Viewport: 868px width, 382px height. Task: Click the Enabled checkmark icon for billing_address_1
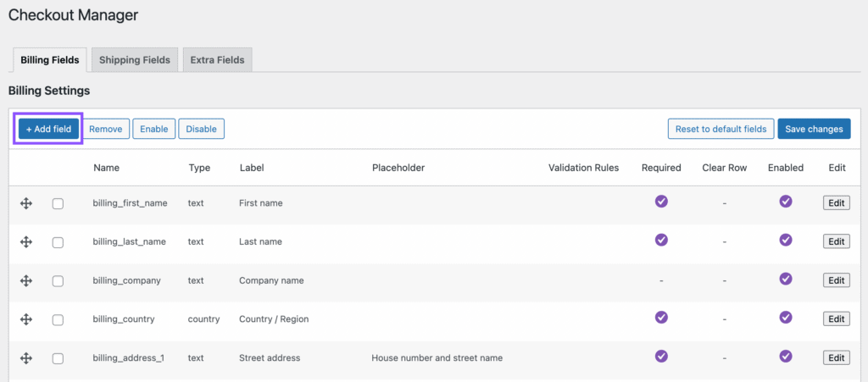(786, 357)
